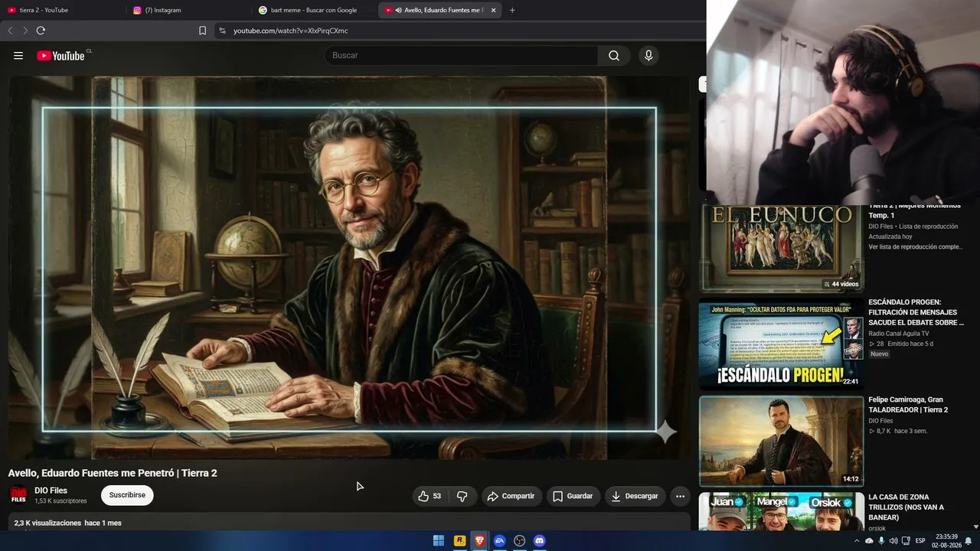Open La Casa de Zona Trillizos thumbnail
Image resolution: width=980 pixels, height=551 pixels.
pyautogui.click(x=781, y=512)
